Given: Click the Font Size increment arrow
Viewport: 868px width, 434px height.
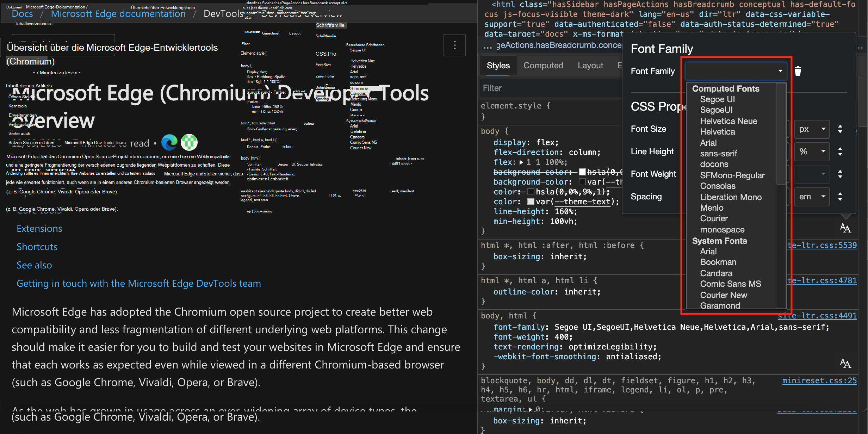Looking at the screenshot, I should (x=840, y=126).
